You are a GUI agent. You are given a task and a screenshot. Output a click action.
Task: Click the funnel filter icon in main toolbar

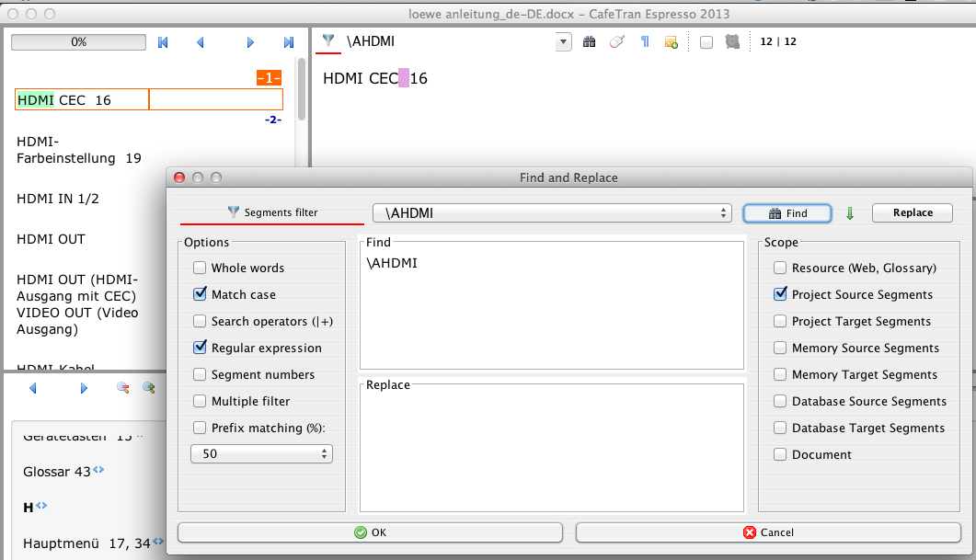click(x=328, y=41)
